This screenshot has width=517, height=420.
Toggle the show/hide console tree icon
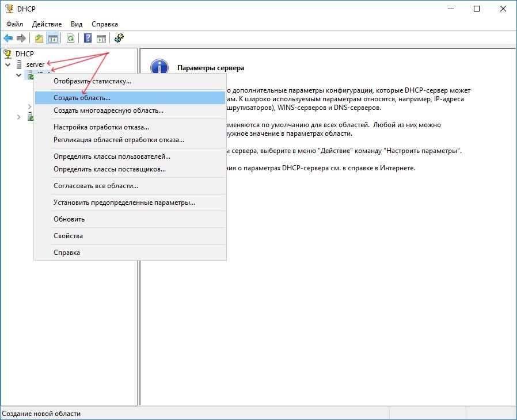click(x=52, y=39)
